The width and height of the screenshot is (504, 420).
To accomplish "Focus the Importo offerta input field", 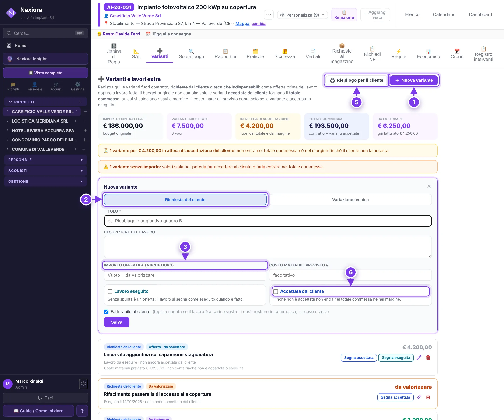I will tap(185, 275).
